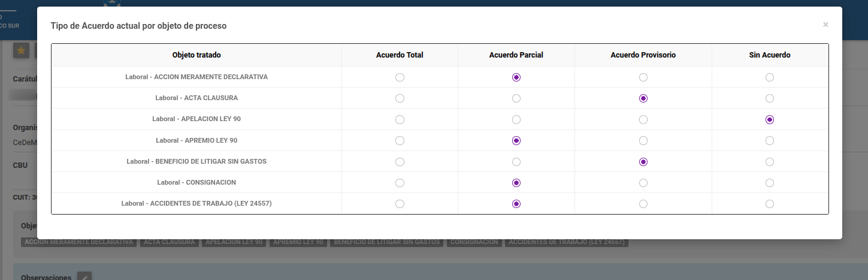868x280 pixels.
Task: Click the Acuerdo Total column header
Action: [x=400, y=55]
